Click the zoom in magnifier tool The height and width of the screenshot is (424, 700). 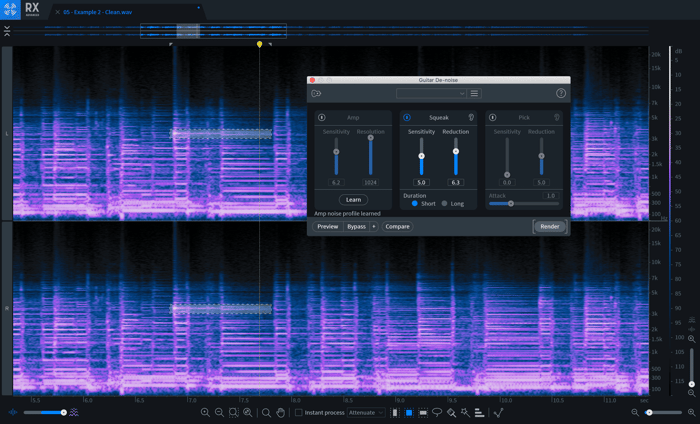pyautogui.click(x=205, y=413)
